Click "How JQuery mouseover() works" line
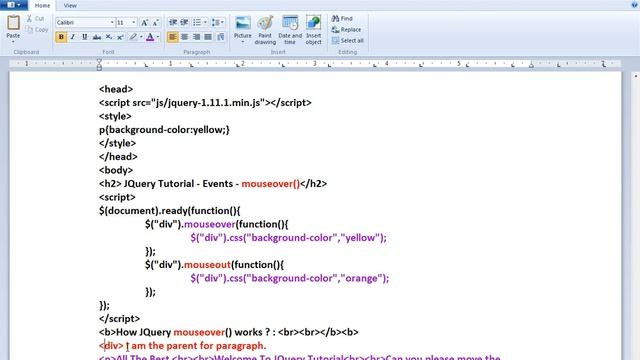Screen dimensions: 640x360 (229, 332)
